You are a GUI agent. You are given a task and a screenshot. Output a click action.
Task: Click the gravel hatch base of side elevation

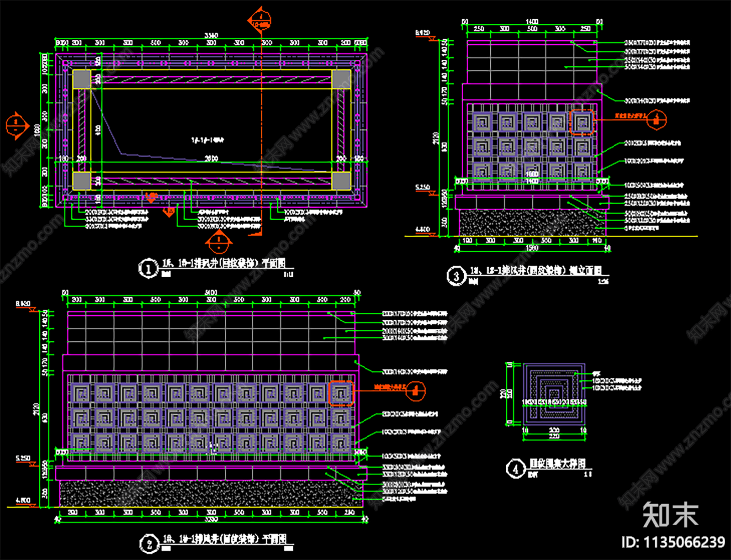point(532,223)
